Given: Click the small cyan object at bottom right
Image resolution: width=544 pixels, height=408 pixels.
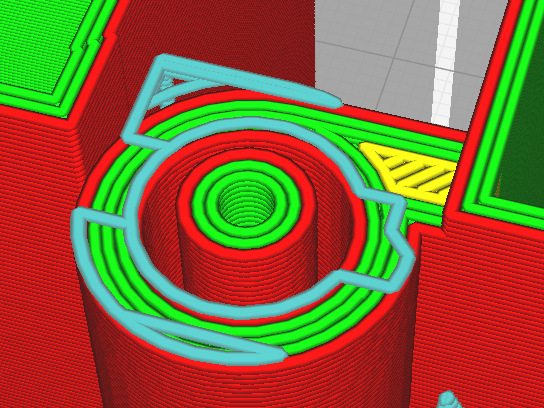Looking at the screenshot, I should pyautogui.click(x=450, y=400).
